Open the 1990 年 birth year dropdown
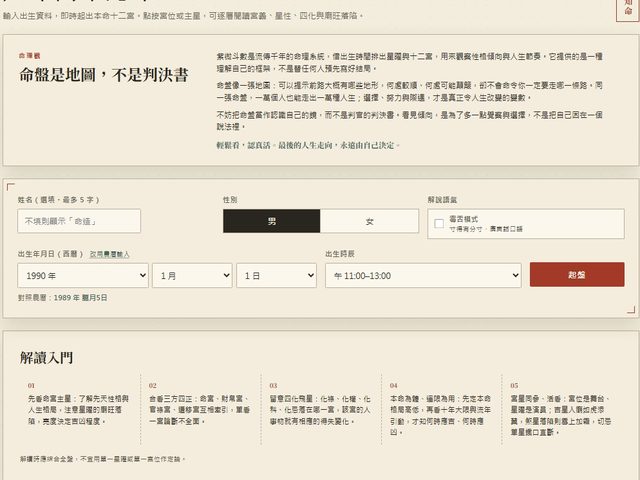Image resolution: width=640 pixels, height=480 pixels. click(83, 276)
